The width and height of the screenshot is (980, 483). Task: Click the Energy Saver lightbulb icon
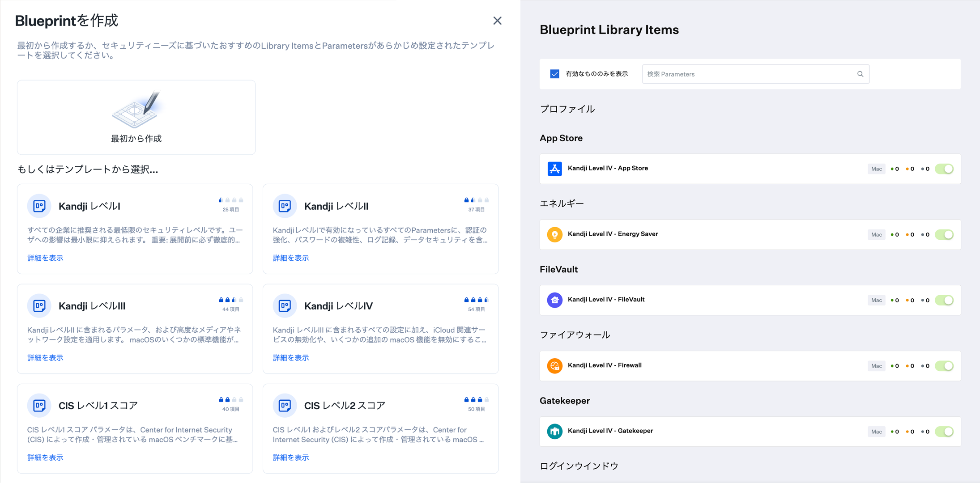pos(554,234)
